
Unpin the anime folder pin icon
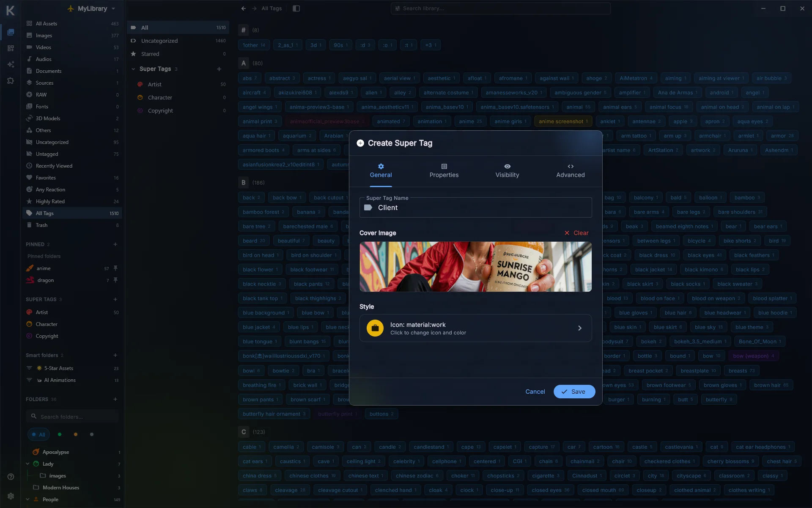click(x=115, y=268)
